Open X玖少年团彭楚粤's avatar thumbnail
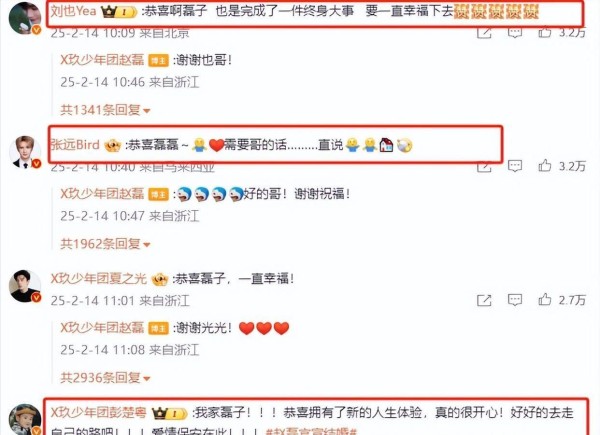Viewport: 600px width, 435px height. coord(25,419)
